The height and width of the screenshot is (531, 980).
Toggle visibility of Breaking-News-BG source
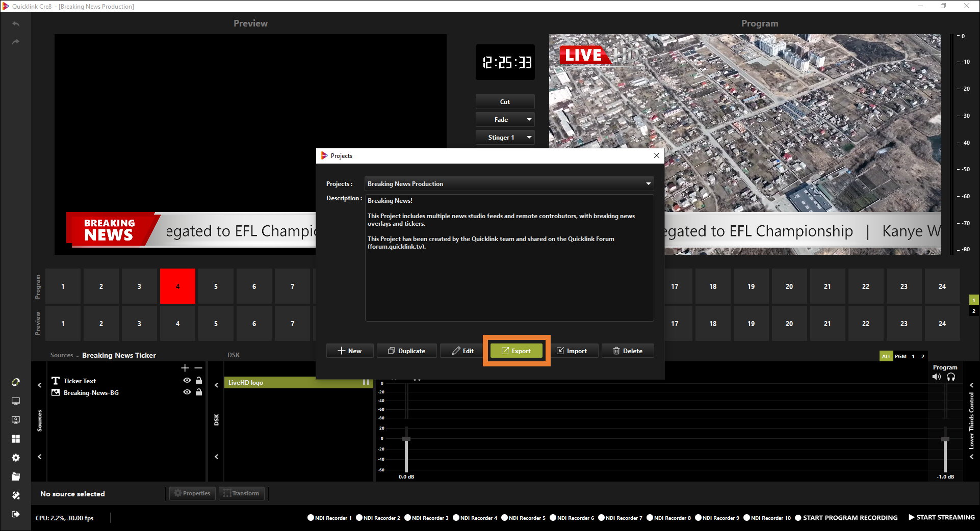coord(187,392)
